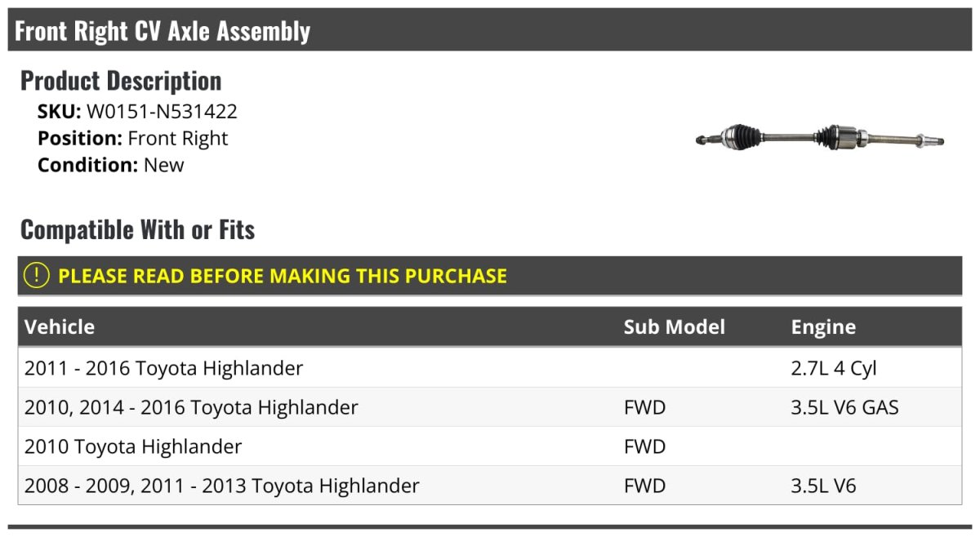Select the 2011 - 2016 Toyota Highlander vehicle text

point(164,368)
